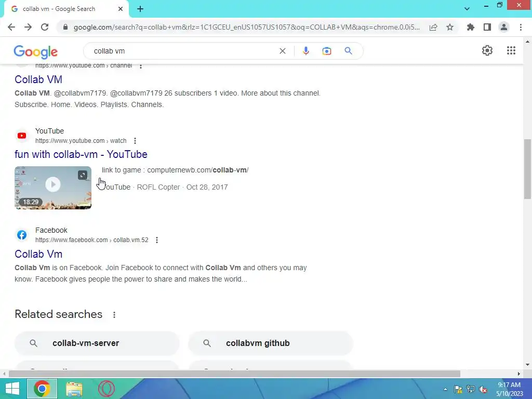Viewport: 532px width, 399px height.
Task: Expand video preview icon on thumbnail
Action: point(83,175)
